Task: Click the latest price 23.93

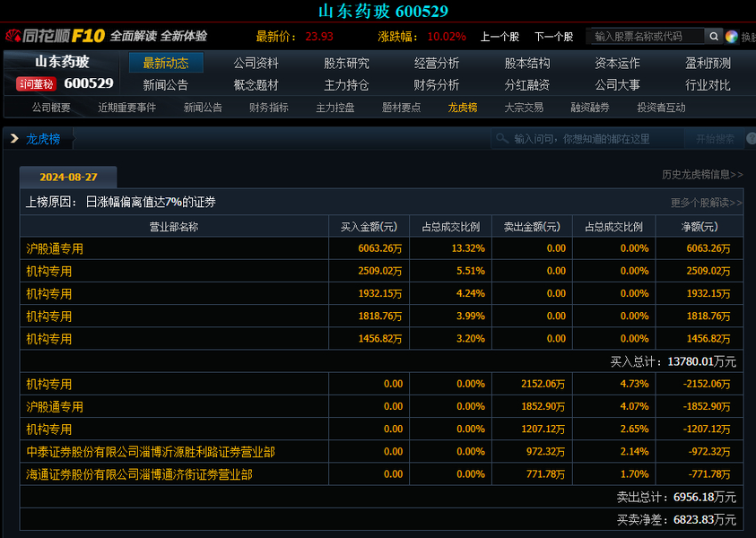Action: [319, 37]
